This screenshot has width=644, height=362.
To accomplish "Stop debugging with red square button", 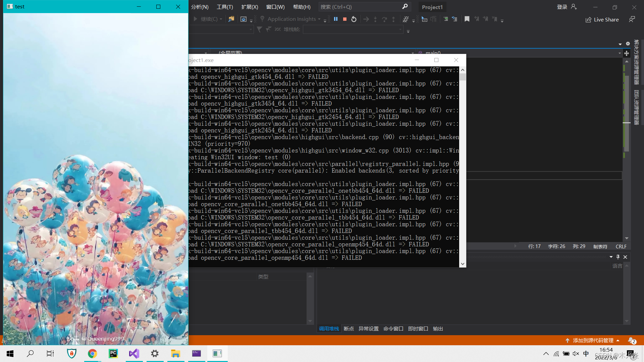I will (x=345, y=19).
